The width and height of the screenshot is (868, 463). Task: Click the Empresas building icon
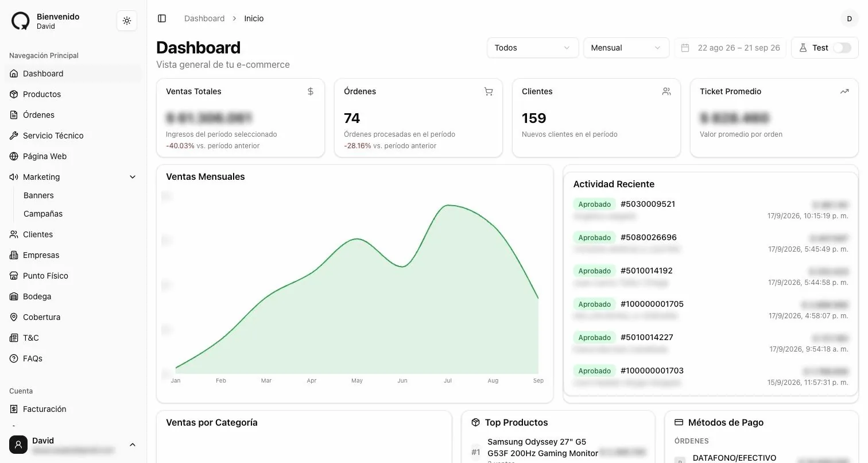(x=14, y=255)
